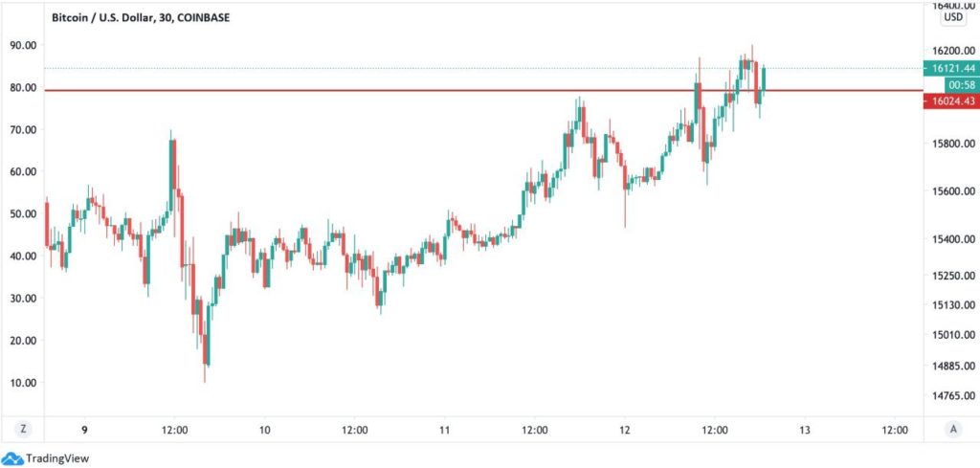Click the 00:58 countdown timer label

click(961, 84)
